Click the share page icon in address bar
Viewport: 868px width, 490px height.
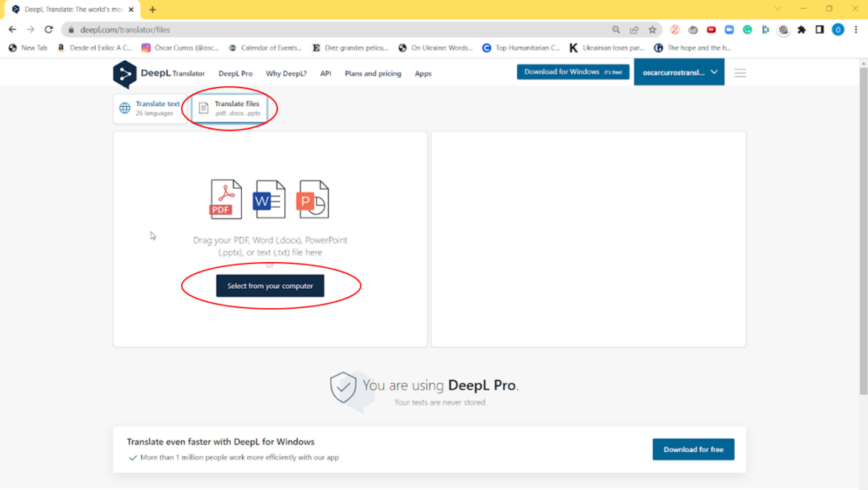[634, 30]
